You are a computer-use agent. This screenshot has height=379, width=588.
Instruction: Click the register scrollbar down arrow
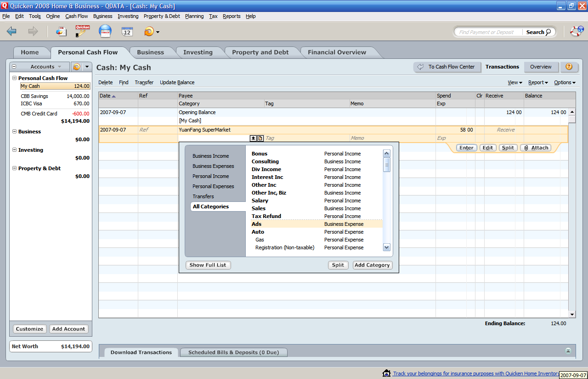[x=572, y=314]
